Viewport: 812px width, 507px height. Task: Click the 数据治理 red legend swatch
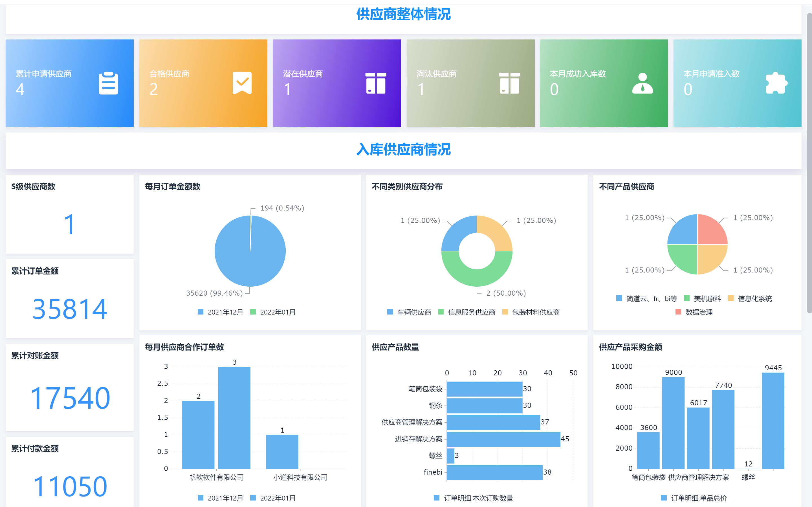click(678, 312)
